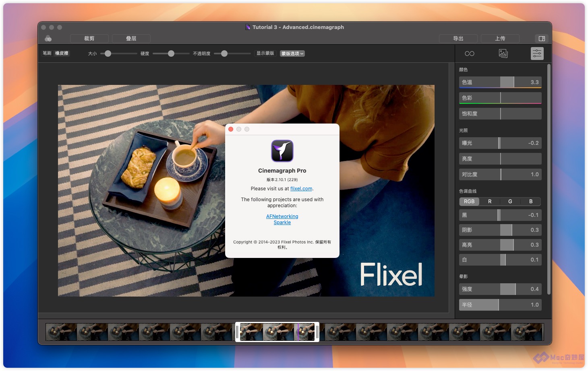
Task: Open the 蒙版选项 mask options dropdown
Action: (x=292, y=54)
